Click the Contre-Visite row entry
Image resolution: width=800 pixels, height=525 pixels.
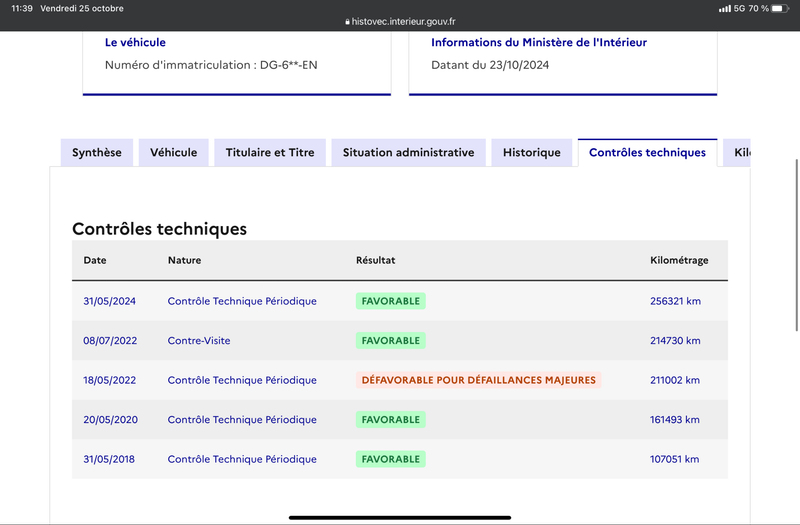pyautogui.click(x=199, y=341)
